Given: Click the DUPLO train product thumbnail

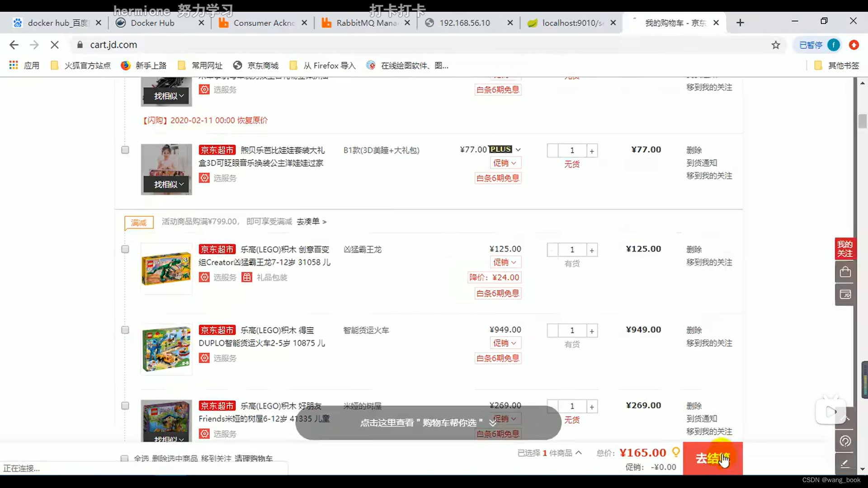Looking at the screenshot, I should pyautogui.click(x=166, y=349).
